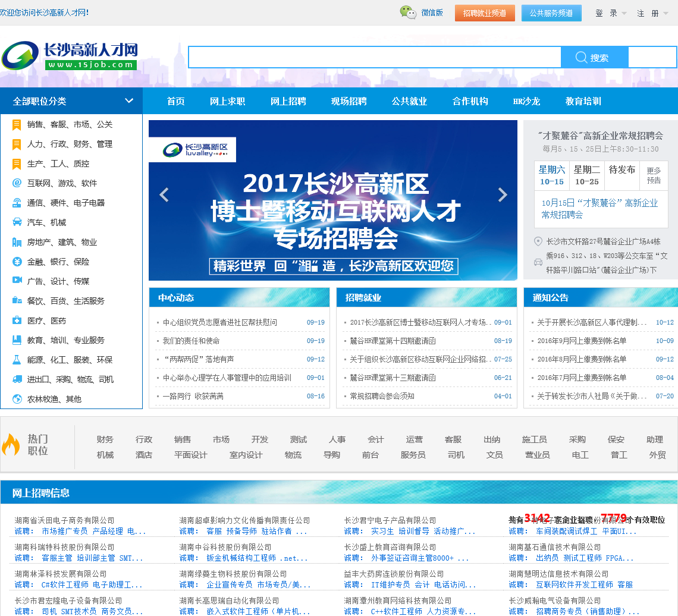678x616 pixels.
Task: Open the 公共就业 nav item
Action: click(x=409, y=101)
